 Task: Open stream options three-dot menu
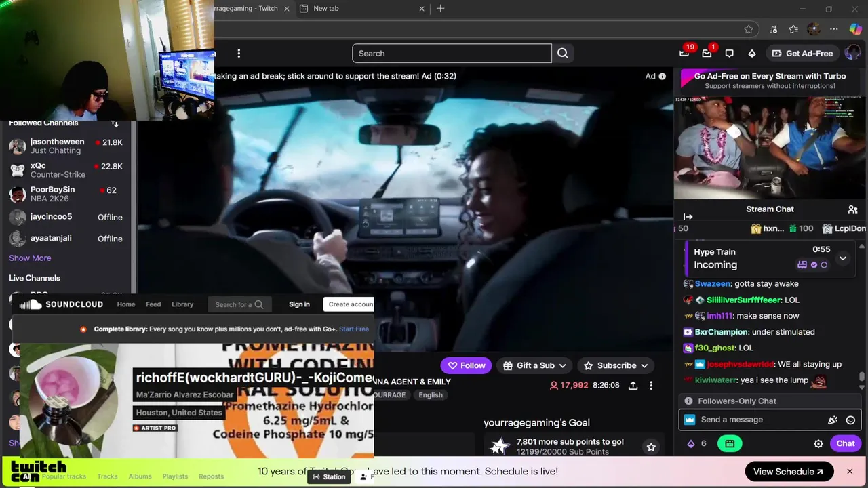pos(651,386)
